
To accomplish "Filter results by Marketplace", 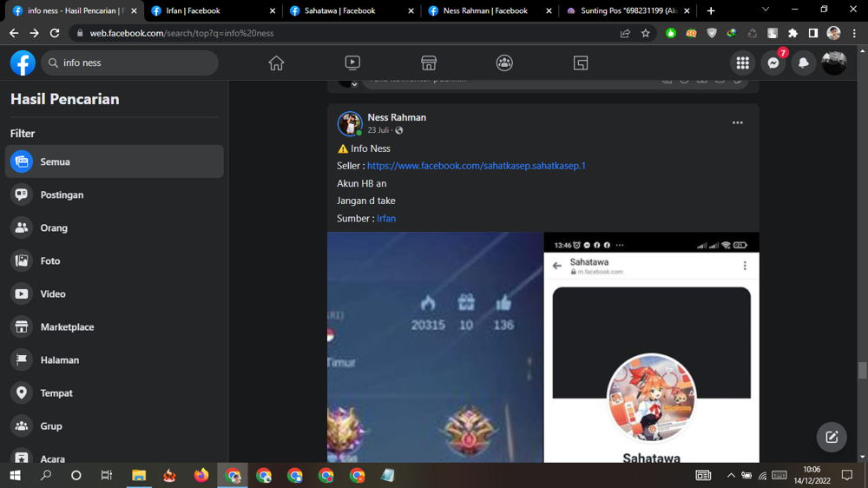I will [x=114, y=326].
